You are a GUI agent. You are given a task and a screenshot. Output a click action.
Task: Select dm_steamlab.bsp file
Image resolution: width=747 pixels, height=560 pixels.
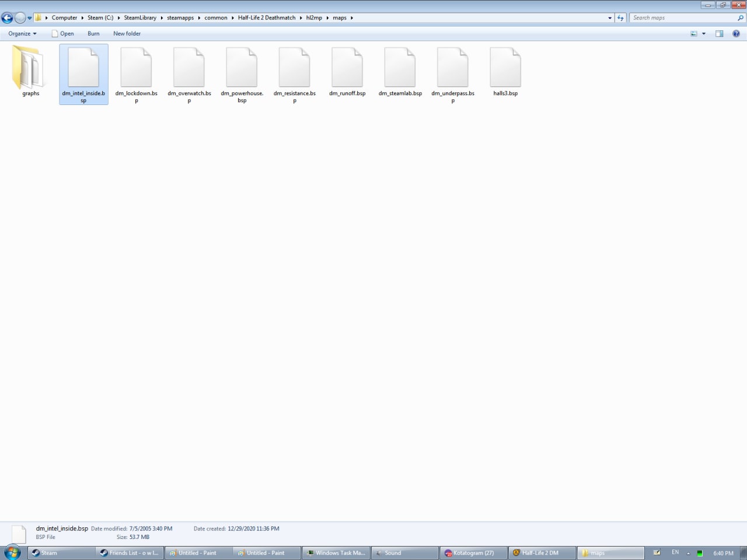click(x=400, y=71)
